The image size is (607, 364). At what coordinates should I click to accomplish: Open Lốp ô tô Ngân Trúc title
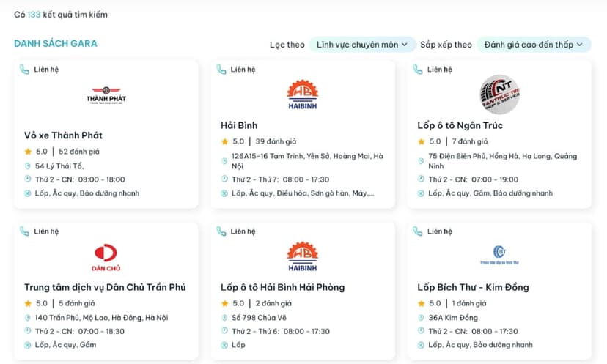(460, 126)
